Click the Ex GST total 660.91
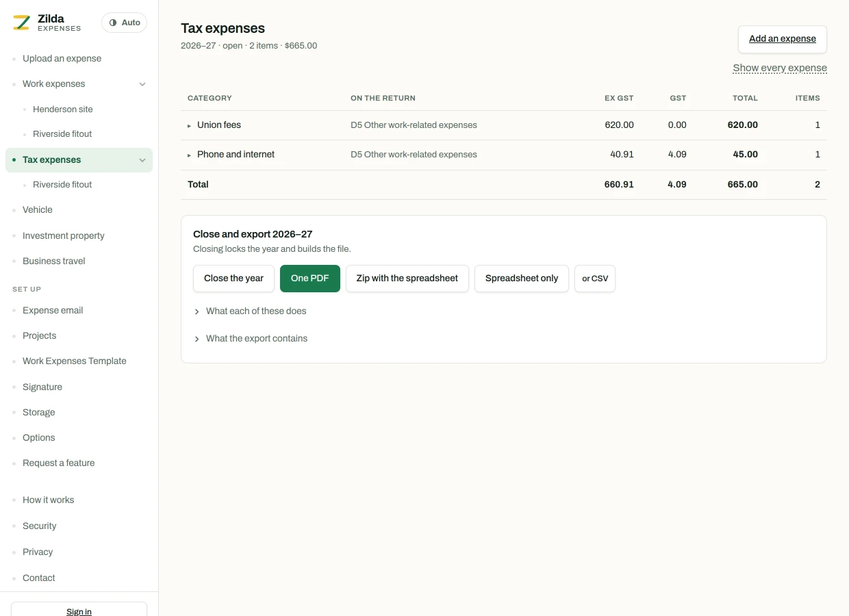 point(619,185)
